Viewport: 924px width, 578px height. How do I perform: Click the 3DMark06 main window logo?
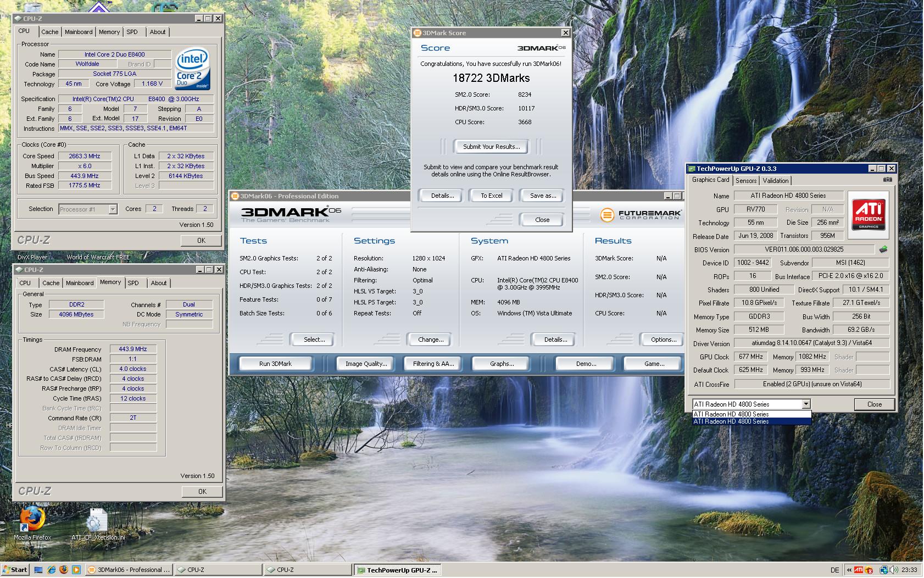coord(291,214)
